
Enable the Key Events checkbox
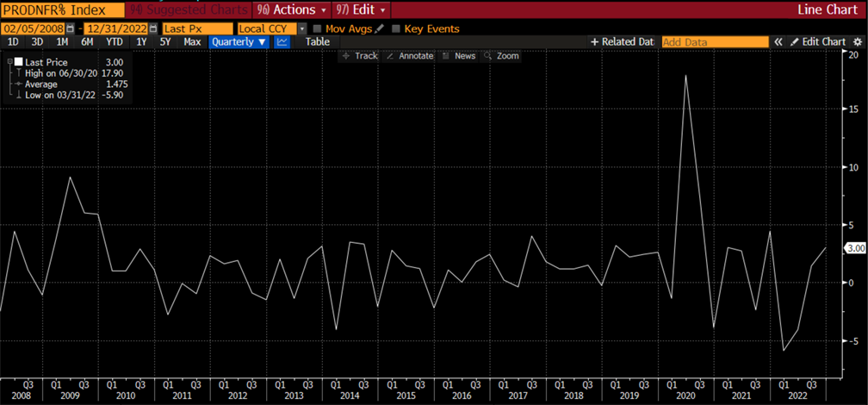click(396, 28)
